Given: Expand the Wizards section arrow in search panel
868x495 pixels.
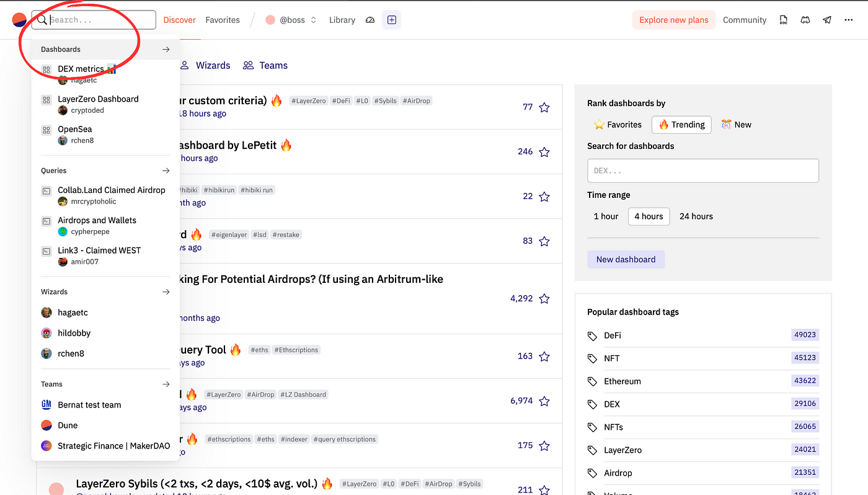Looking at the screenshot, I should 166,292.
